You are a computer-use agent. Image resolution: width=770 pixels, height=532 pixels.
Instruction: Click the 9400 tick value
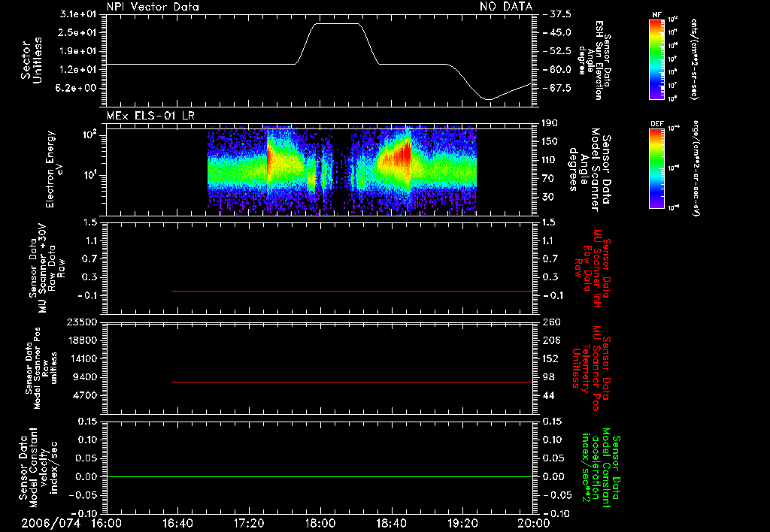(x=86, y=377)
